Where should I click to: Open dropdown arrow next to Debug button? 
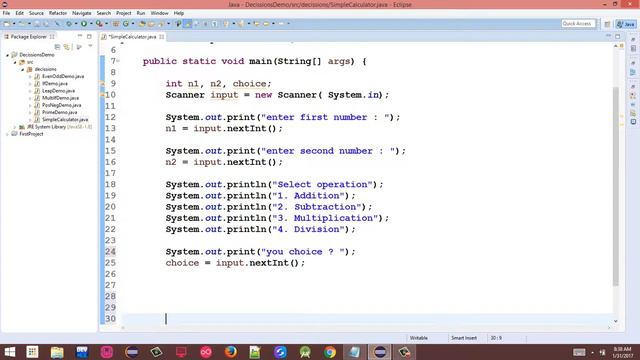click(x=76, y=24)
